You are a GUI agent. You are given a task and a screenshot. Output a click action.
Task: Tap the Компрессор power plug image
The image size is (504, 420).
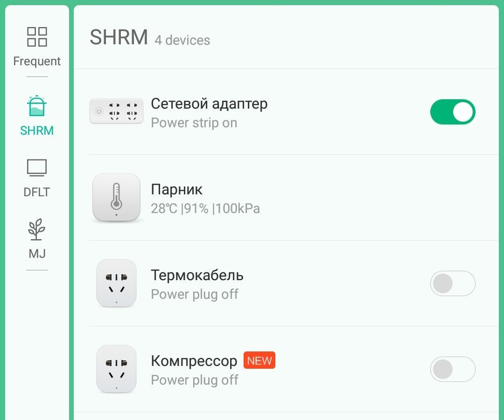pos(116,369)
